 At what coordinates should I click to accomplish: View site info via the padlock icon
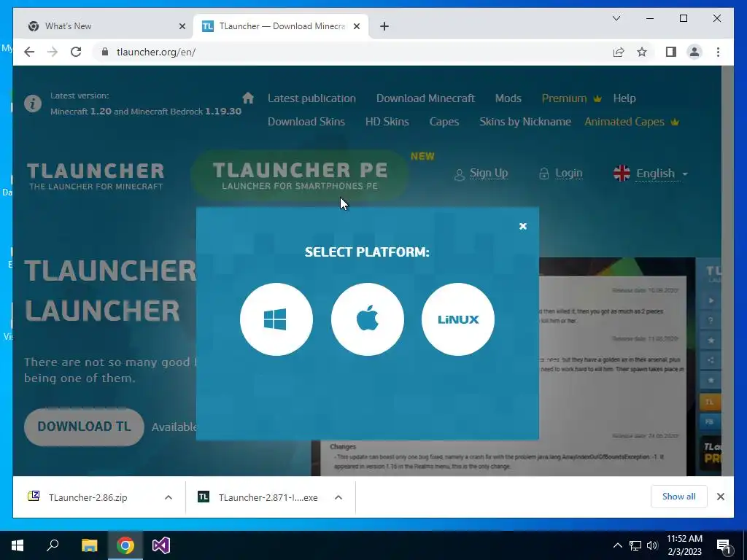pos(105,52)
